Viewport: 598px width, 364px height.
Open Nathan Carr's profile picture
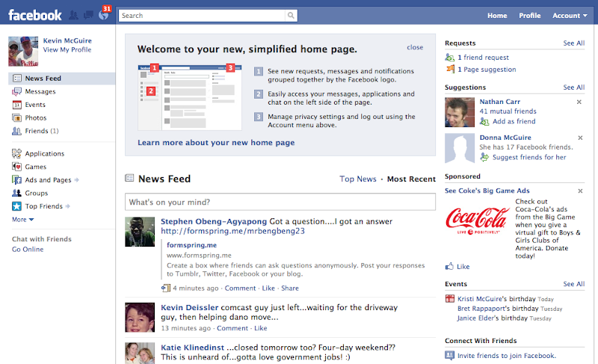460,112
